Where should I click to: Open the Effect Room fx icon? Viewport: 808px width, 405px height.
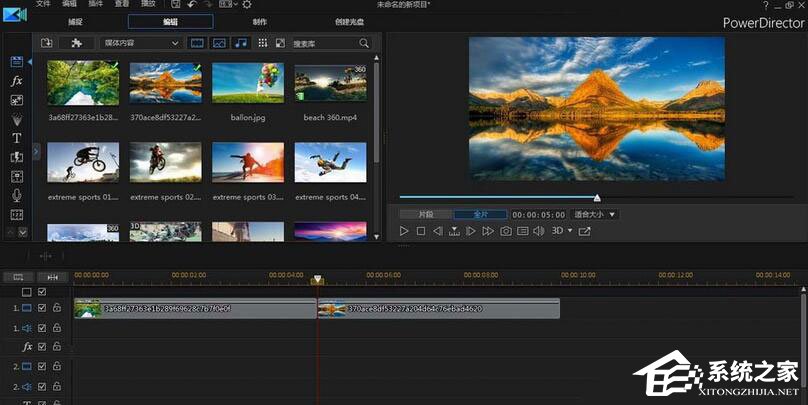point(17,80)
